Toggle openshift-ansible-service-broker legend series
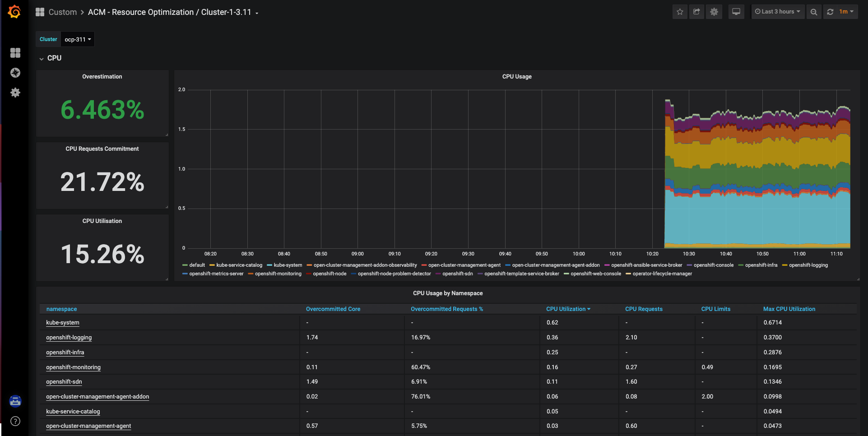868x436 pixels. [647, 265]
